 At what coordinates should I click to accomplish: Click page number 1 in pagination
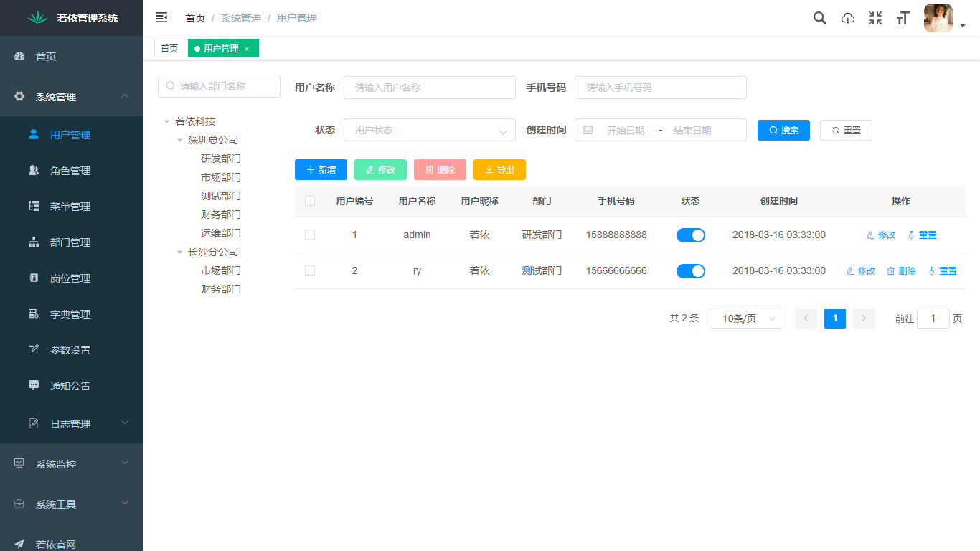[835, 319]
